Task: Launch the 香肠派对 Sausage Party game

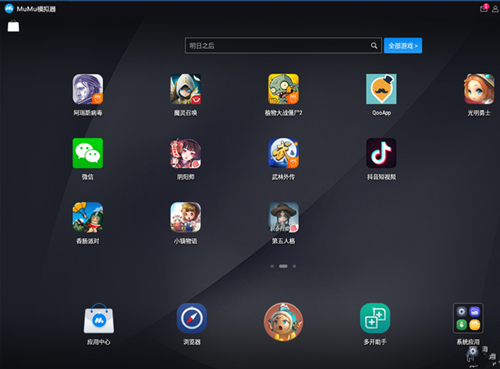Action: pyautogui.click(x=88, y=217)
